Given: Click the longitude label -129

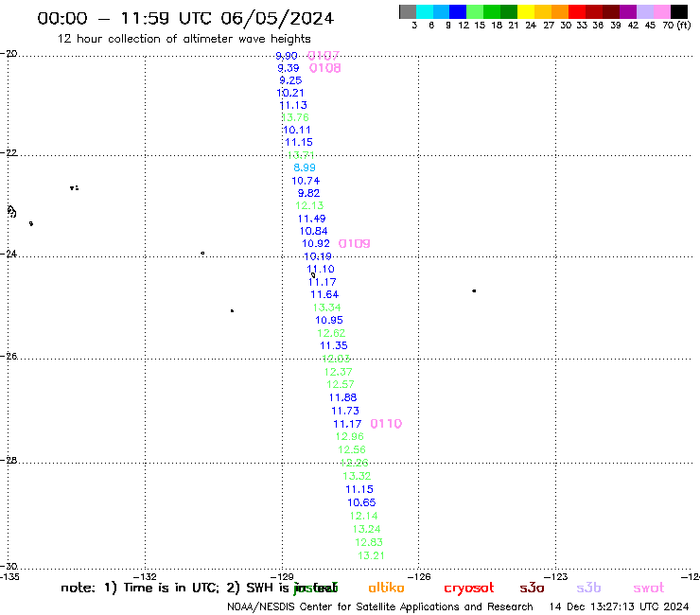Looking at the screenshot, I should click(282, 576).
